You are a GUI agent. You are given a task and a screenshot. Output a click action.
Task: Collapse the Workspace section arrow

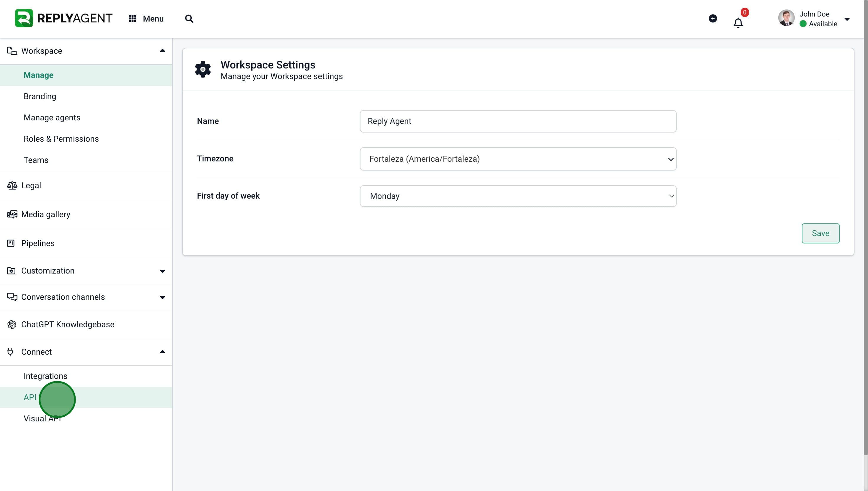pyautogui.click(x=162, y=50)
